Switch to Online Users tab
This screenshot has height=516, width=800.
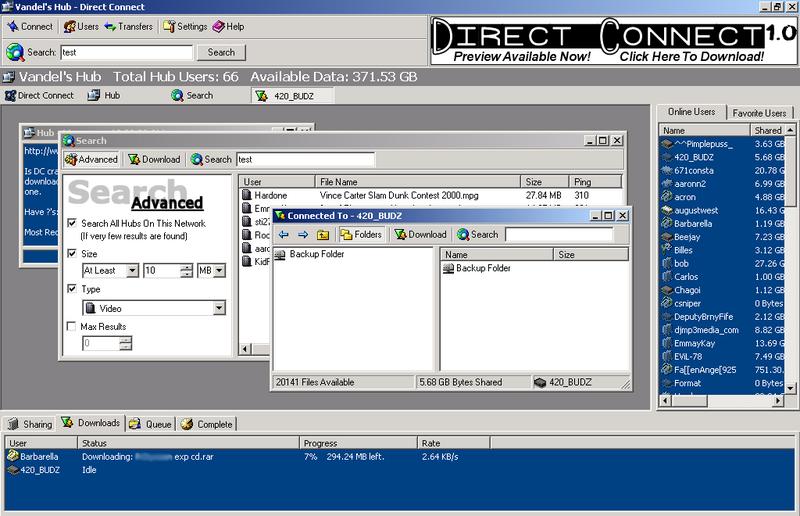[691, 112]
